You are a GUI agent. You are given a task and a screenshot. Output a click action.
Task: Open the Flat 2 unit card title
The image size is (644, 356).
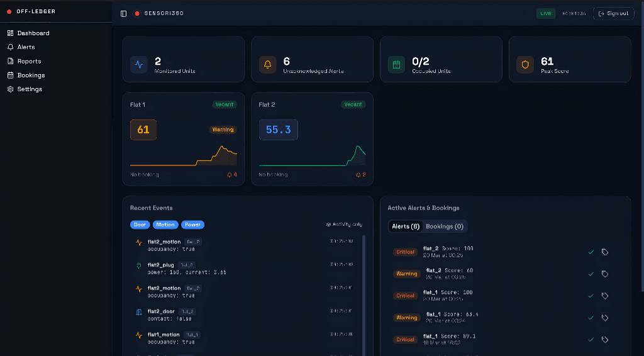(x=267, y=104)
